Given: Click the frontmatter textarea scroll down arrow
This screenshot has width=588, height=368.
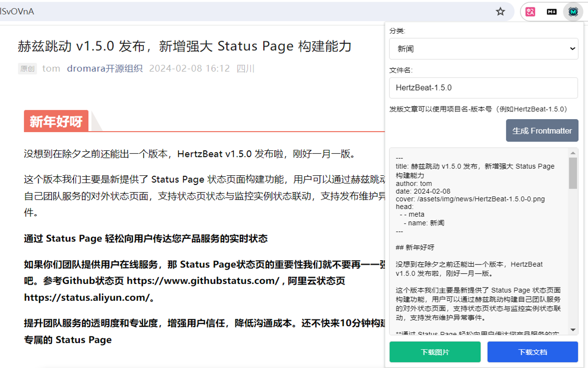Looking at the screenshot, I should (x=573, y=330).
